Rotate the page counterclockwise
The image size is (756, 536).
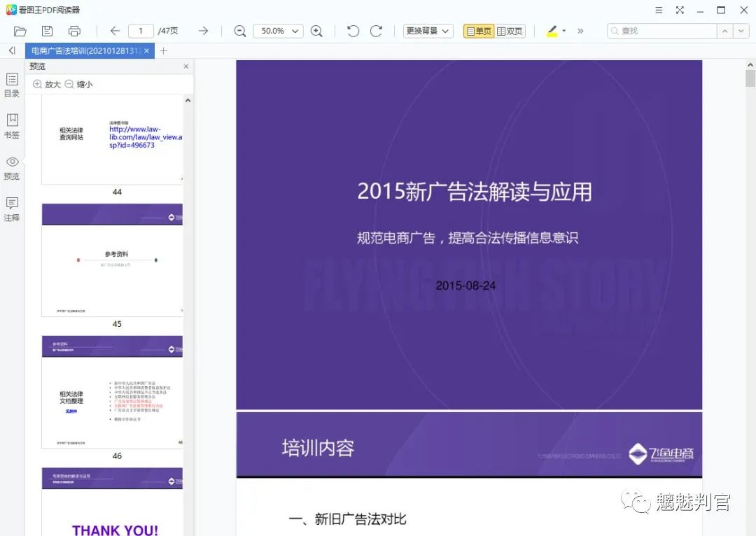(x=353, y=30)
